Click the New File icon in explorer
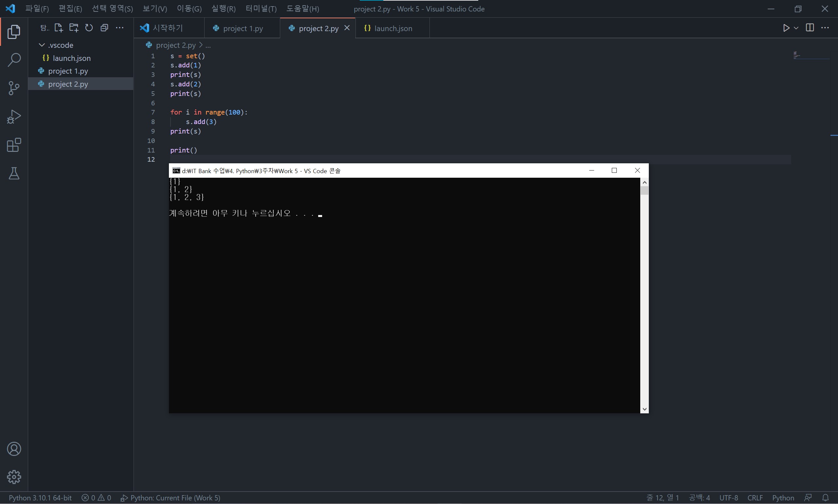838x504 pixels. [x=58, y=28]
